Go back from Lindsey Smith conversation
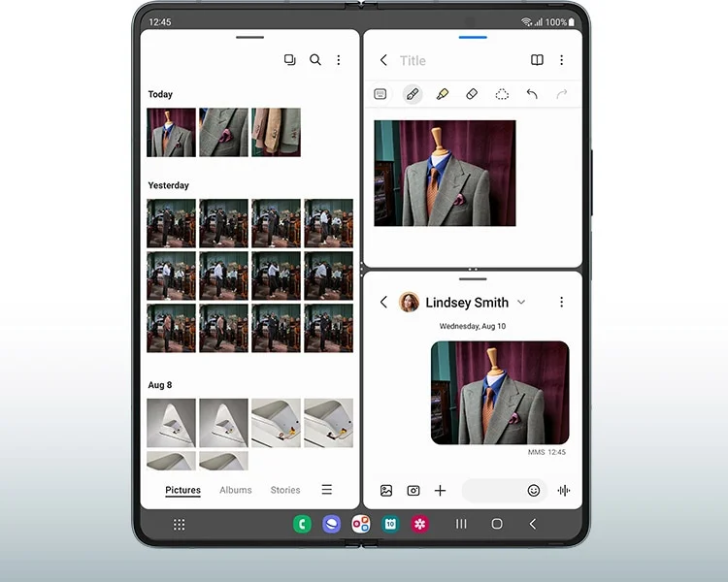This screenshot has height=582, width=728. click(383, 302)
